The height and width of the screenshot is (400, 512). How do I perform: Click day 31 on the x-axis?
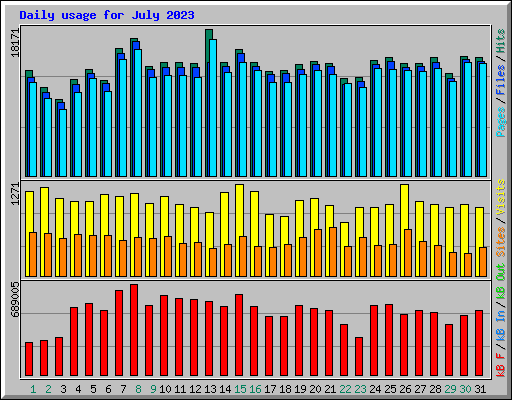point(480,389)
